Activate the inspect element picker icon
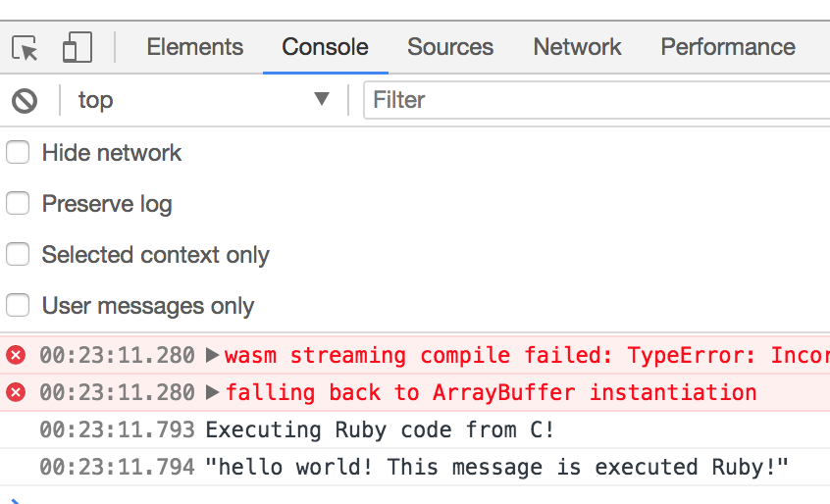This screenshot has width=830, height=504. point(26,48)
